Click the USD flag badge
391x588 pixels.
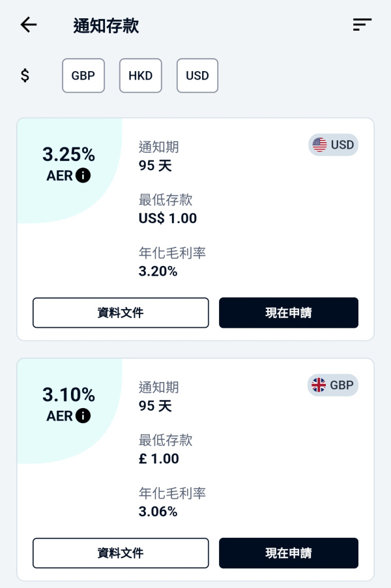[333, 145]
